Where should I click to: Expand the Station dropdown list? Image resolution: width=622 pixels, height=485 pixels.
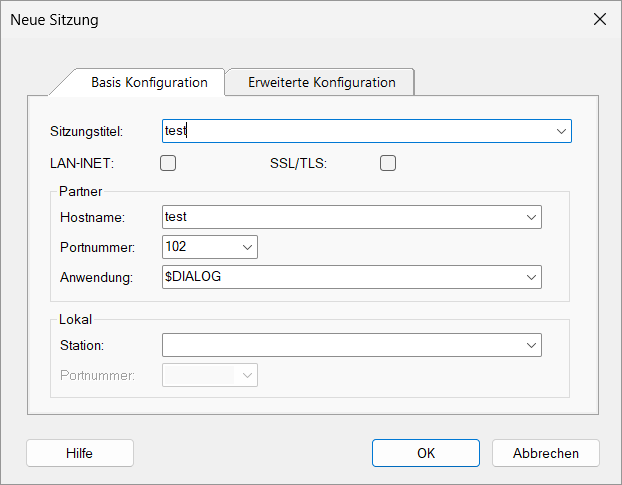(x=530, y=345)
